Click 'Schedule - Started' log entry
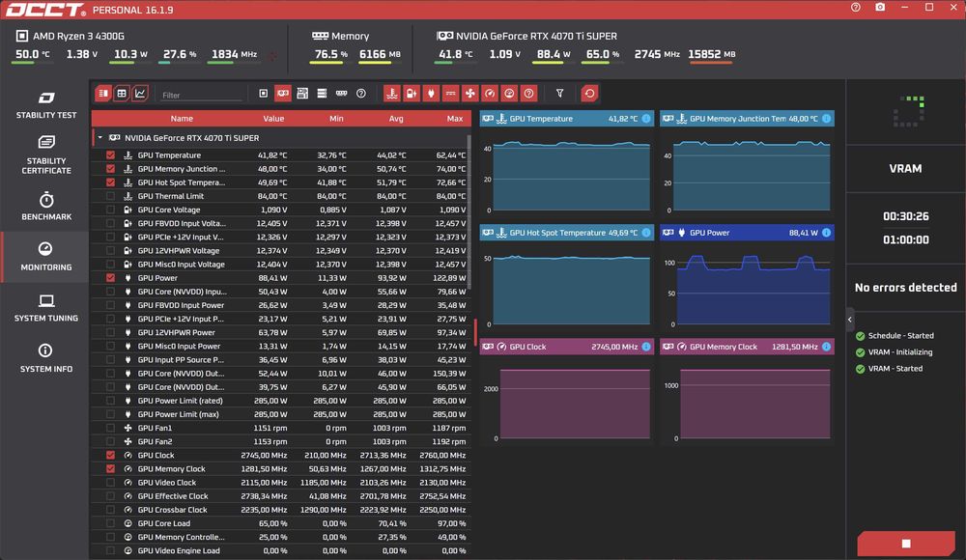Image resolution: width=966 pixels, height=560 pixels. click(x=900, y=336)
